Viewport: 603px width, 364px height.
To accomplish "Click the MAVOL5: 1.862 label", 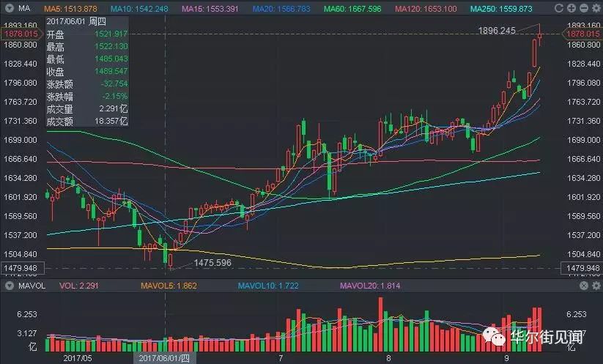I will point(169,286).
